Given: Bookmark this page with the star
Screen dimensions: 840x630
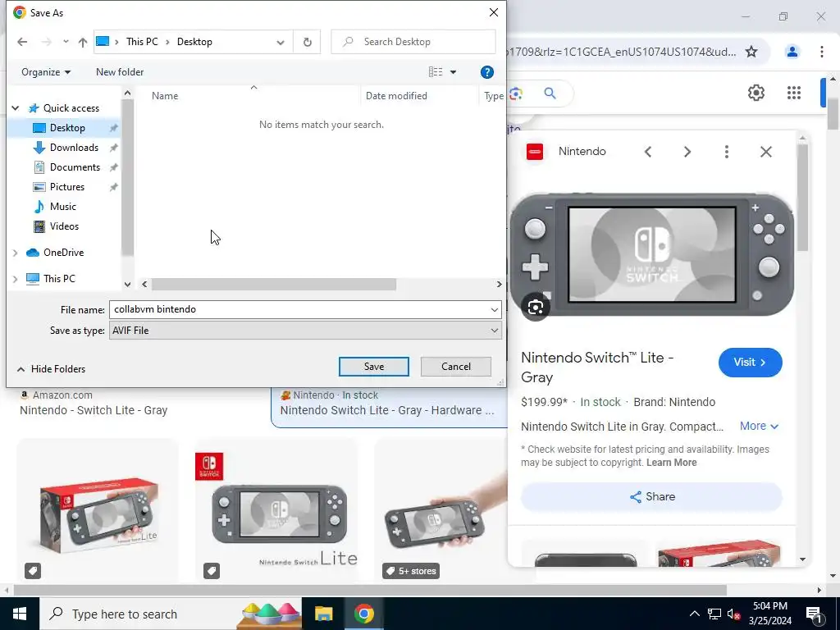Looking at the screenshot, I should click(x=751, y=52).
